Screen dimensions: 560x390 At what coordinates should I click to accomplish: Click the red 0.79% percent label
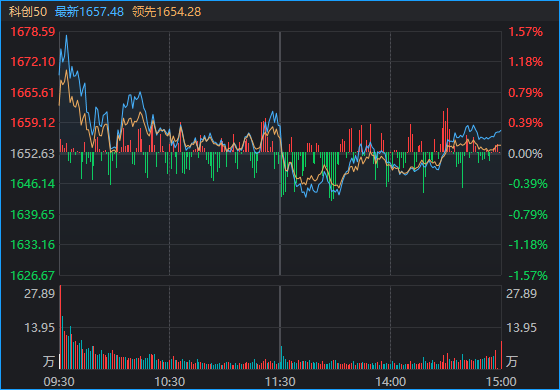526,93
